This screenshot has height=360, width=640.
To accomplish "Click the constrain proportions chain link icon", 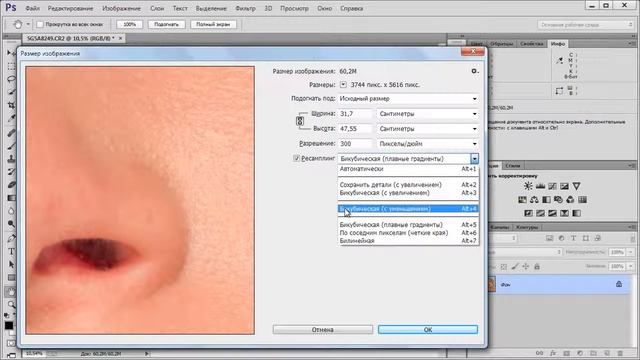I will pyautogui.click(x=300, y=121).
